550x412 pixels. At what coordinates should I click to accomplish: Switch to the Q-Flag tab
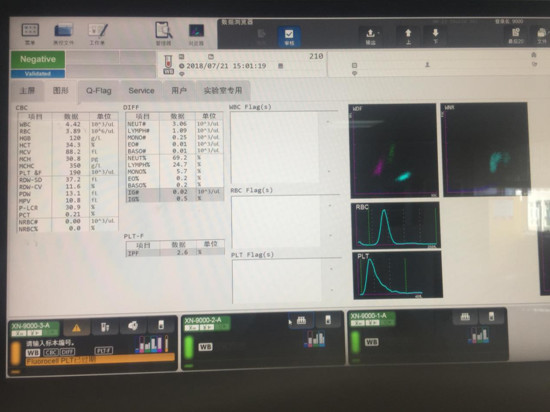[99, 91]
